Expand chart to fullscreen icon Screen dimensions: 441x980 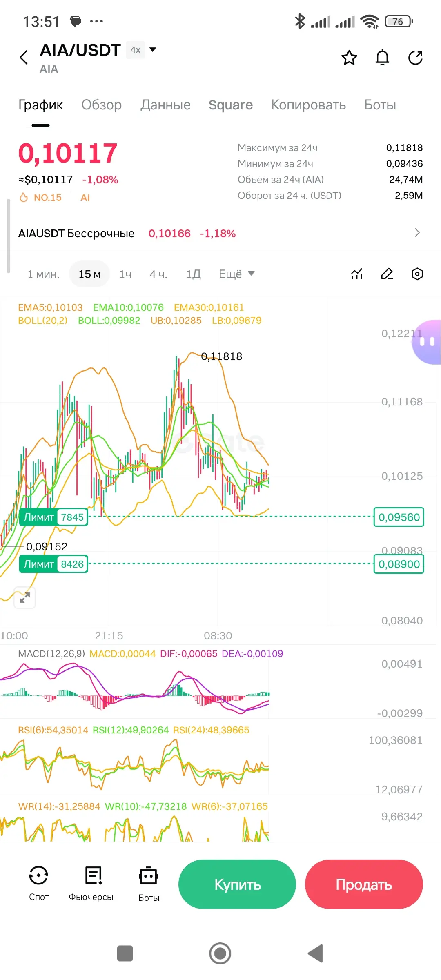[24, 598]
